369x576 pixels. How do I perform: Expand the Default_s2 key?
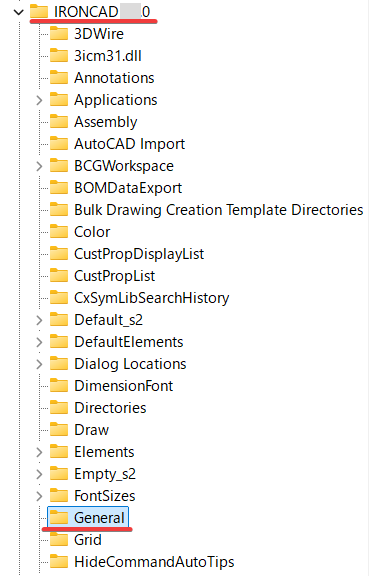(39, 320)
